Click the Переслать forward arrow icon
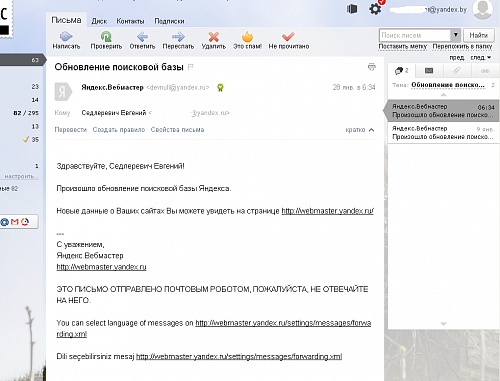The width and height of the screenshot is (500, 381). point(178,36)
